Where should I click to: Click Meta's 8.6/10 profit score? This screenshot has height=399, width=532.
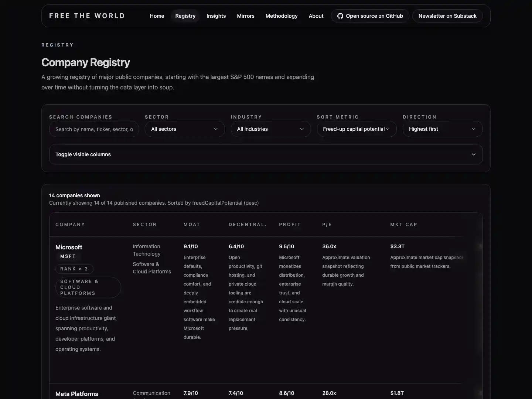(287, 393)
